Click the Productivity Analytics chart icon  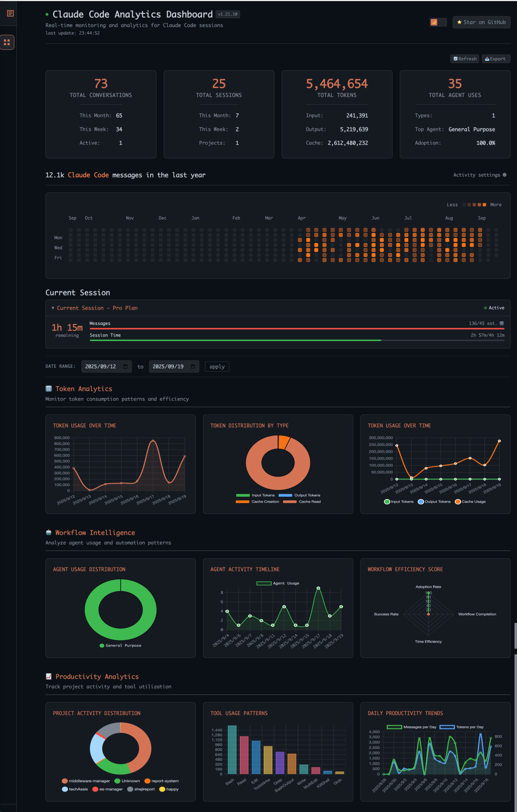(x=48, y=677)
